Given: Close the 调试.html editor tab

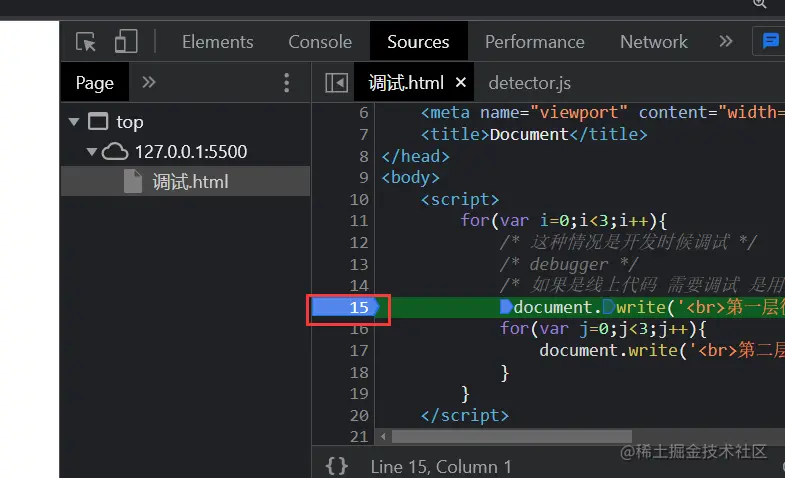Looking at the screenshot, I should 462,83.
